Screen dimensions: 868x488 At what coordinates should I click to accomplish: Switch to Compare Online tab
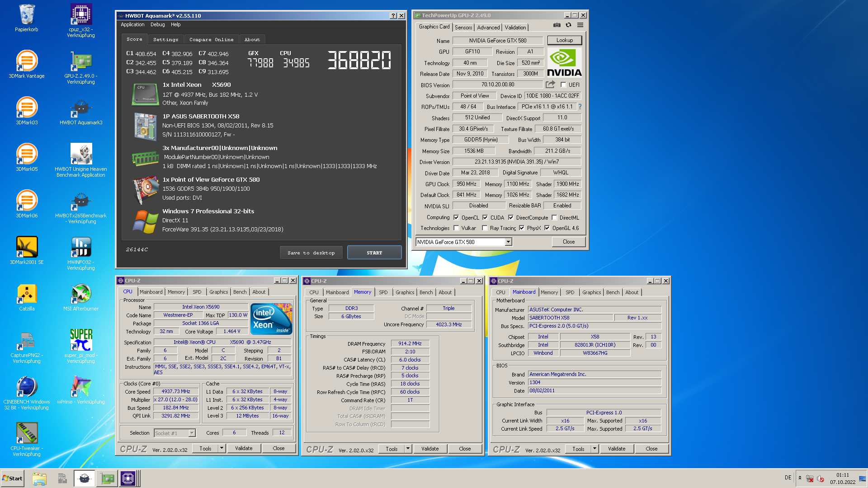[x=211, y=39]
